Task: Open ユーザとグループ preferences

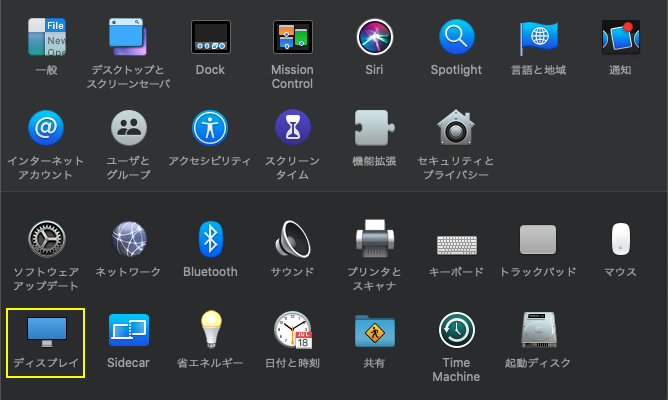Action: pyautogui.click(x=128, y=128)
